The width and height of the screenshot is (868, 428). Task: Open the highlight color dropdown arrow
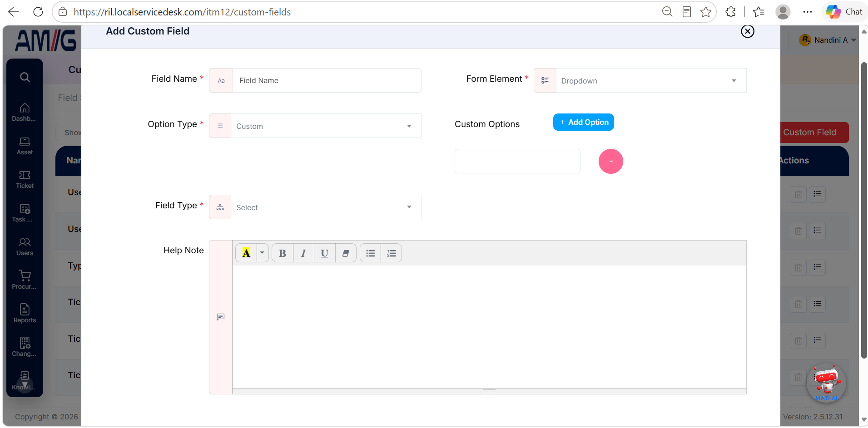pyautogui.click(x=262, y=253)
